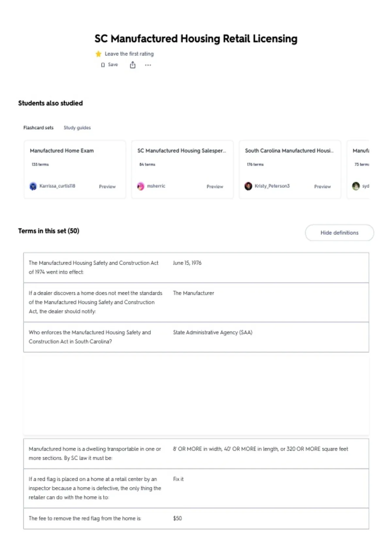This screenshot has width=392, height=556.
Task: Preview the South Carolina Manufactured Housing set
Action: point(322,186)
